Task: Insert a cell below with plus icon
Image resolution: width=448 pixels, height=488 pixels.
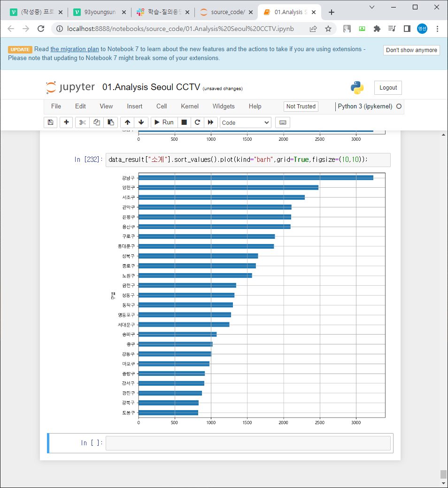Action: (66, 122)
